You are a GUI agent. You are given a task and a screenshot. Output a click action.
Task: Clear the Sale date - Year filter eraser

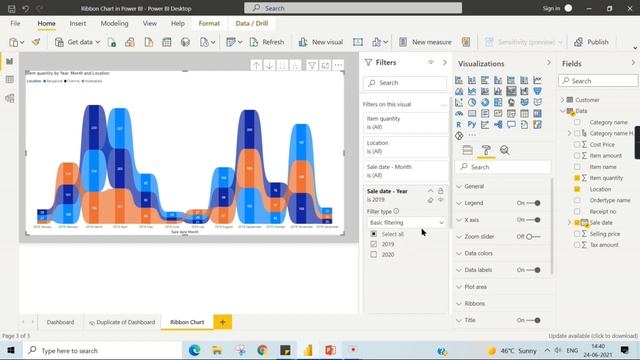click(430, 200)
